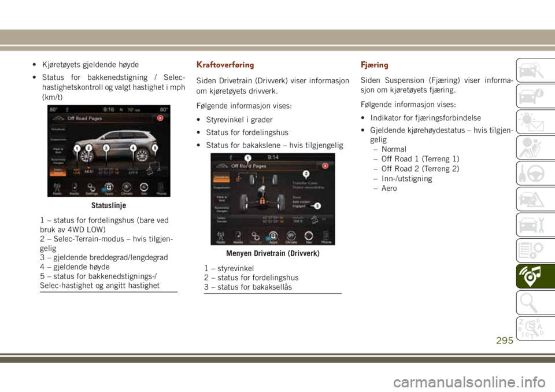Click the Menyen Drivetrain (Drivverk) caption
The width and height of the screenshot is (555, 392).
click(x=272, y=254)
